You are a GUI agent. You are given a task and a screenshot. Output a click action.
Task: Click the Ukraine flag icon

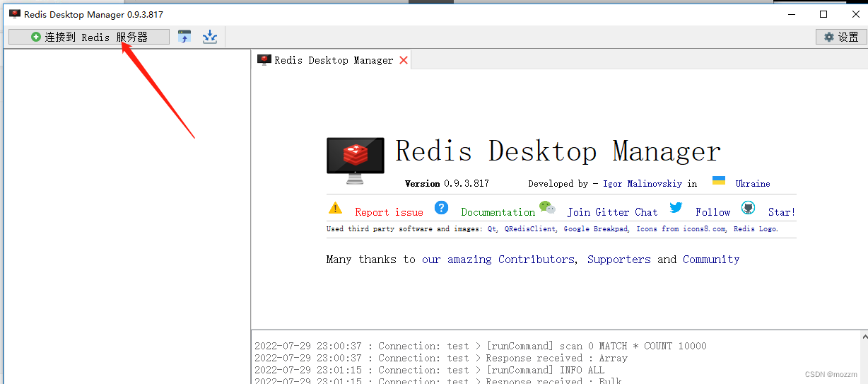coord(719,181)
